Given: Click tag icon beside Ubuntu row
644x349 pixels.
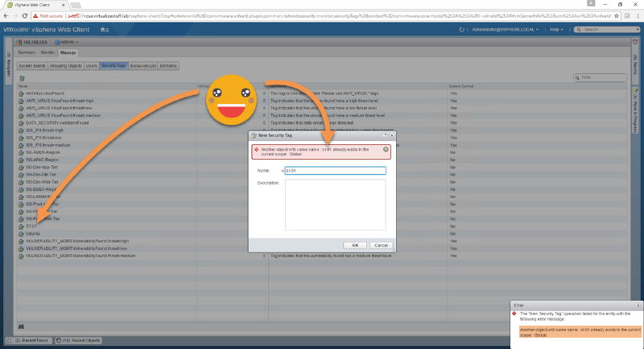Looking at the screenshot, I should pyautogui.click(x=21, y=234).
